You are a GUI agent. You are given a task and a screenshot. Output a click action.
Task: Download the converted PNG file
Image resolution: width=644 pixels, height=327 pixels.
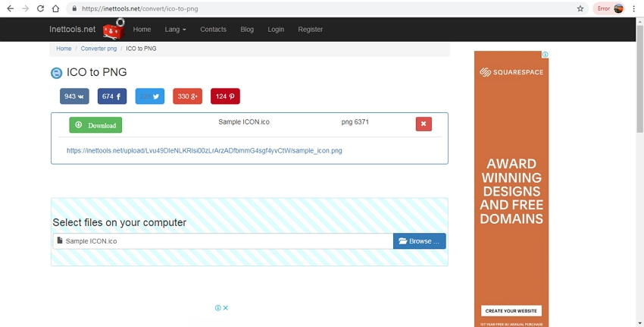95,125
